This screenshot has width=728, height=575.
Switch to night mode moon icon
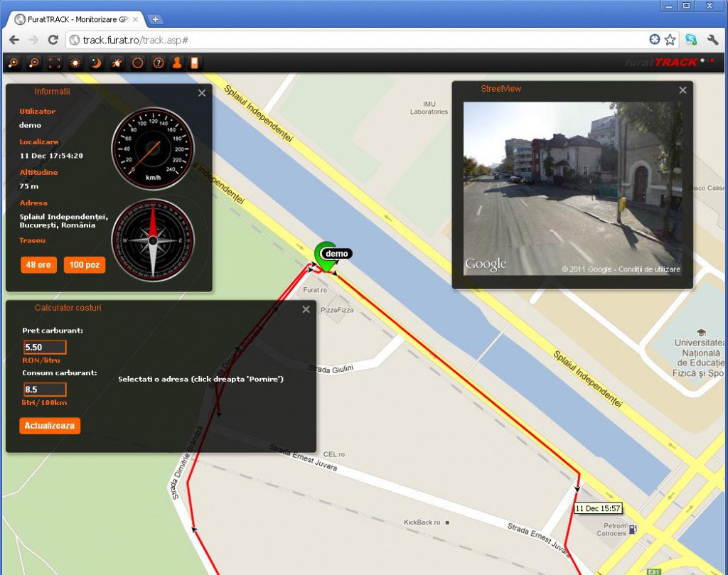tap(96, 63)
